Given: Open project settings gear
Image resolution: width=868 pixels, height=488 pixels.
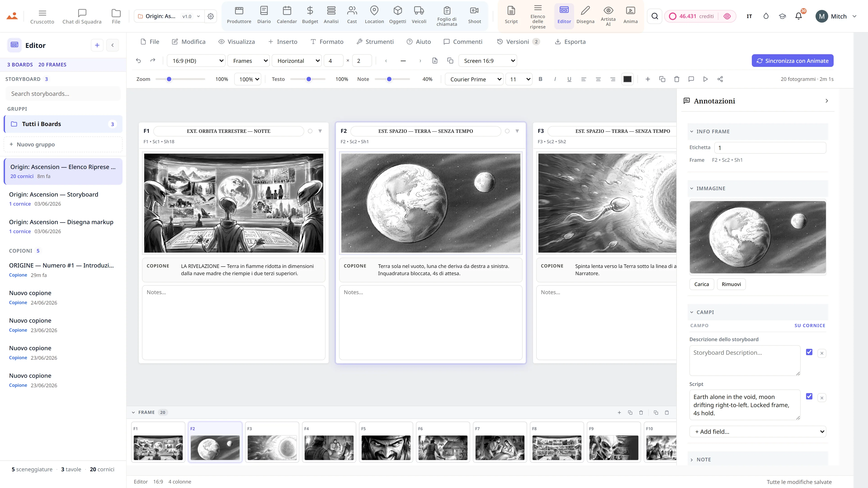Looking at the screenshot, I should 211,16.
